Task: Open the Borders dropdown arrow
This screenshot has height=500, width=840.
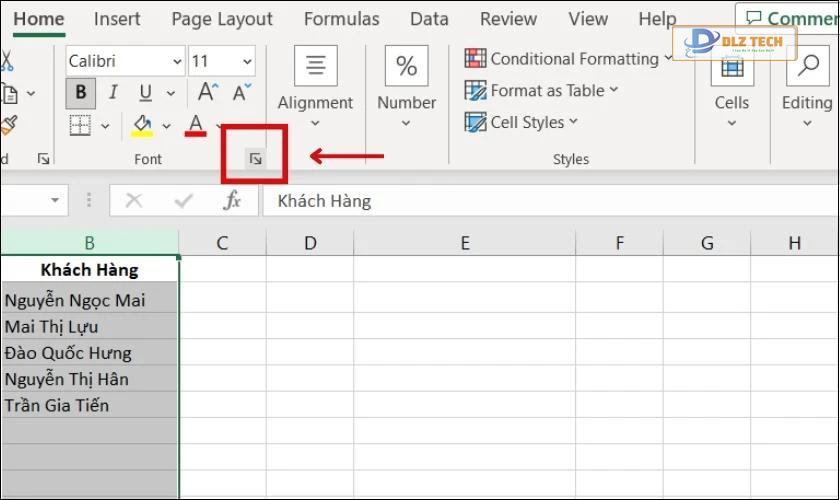Action: [x=105, y=126]
